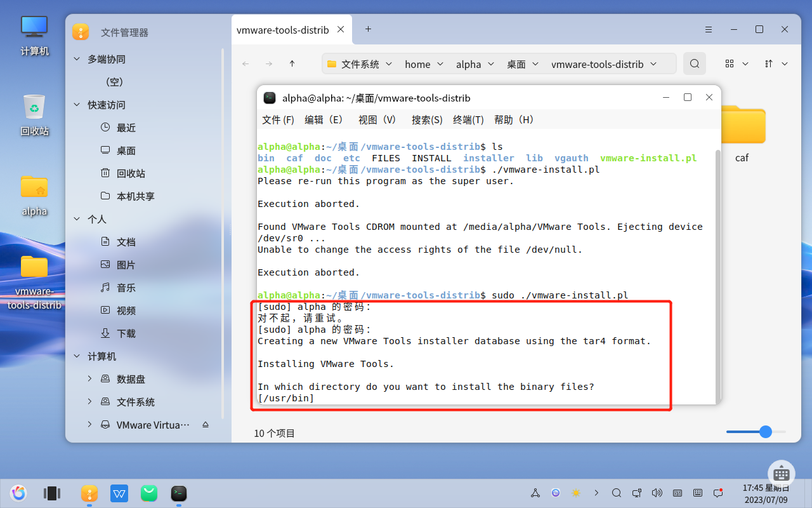Go to 最近 in the sidebar

pyautogui.click(x=126, y=128)
